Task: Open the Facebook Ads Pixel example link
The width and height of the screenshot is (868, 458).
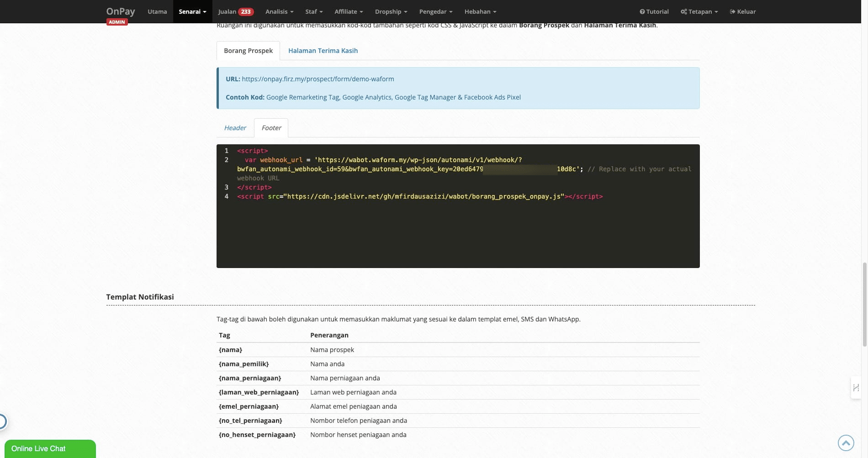Action: pyautogui.click(x=492, y=97)
